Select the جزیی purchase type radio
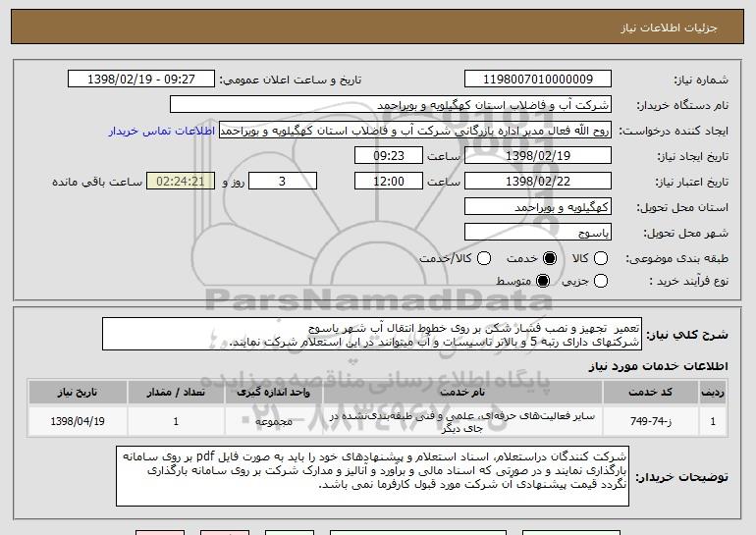 coord(600,281)
